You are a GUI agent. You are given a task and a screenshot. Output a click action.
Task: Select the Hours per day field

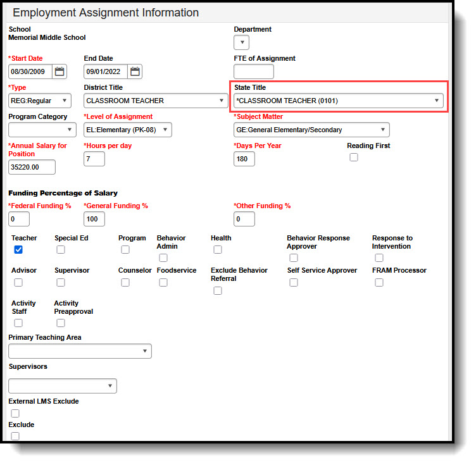coord(94,159)
